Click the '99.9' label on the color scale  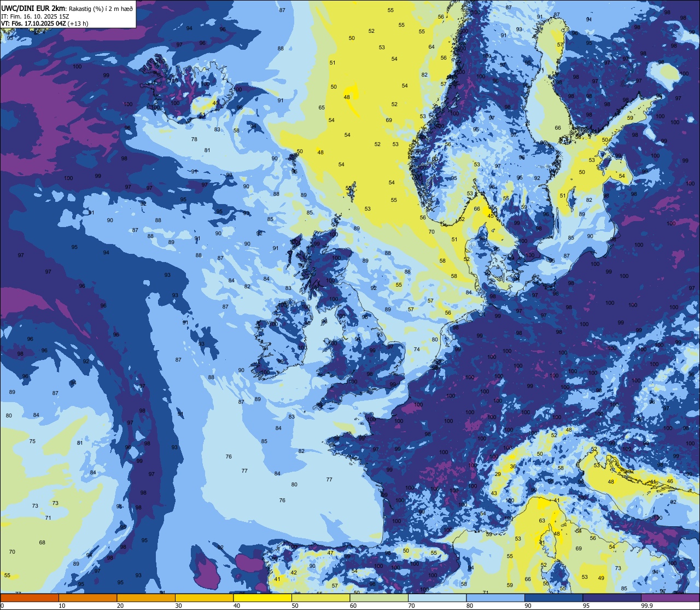pos(647,605)
